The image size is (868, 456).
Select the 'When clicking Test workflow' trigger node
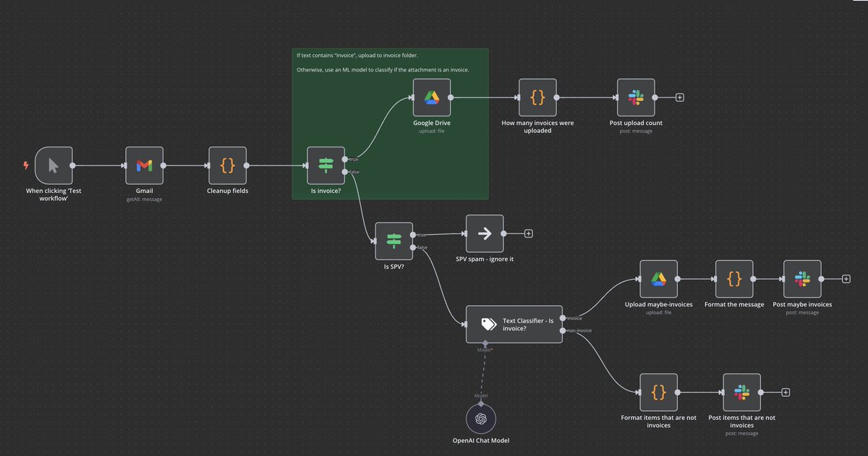click(54, 165)
